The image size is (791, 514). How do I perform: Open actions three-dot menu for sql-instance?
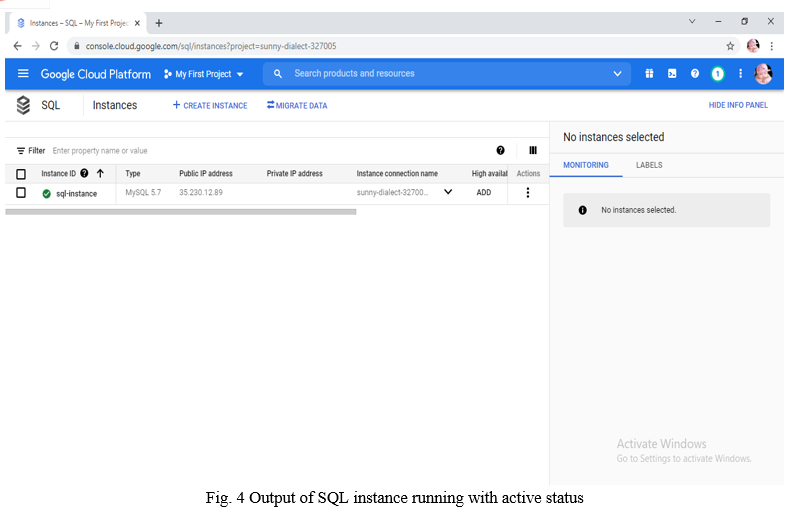point(528,192)
